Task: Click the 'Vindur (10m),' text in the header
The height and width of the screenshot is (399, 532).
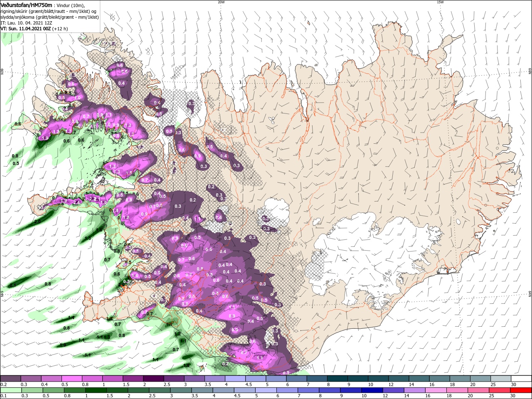Action: pos(70,5)
